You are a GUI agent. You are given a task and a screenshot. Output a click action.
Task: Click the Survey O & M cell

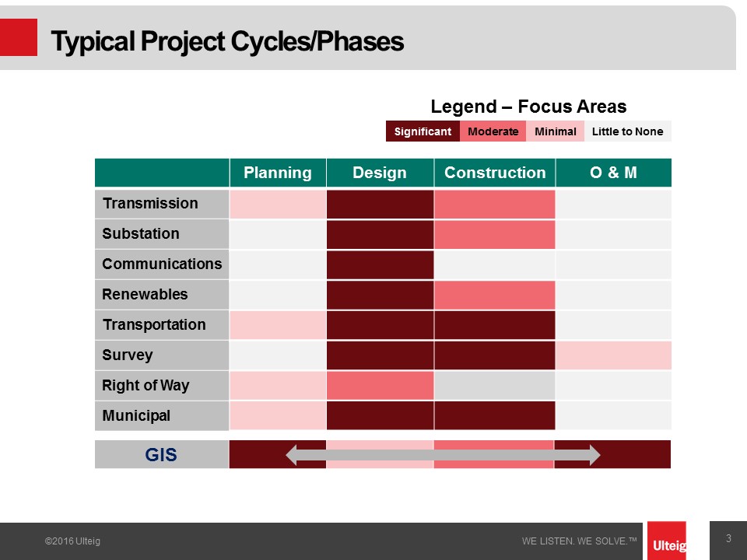pos(614,355)
